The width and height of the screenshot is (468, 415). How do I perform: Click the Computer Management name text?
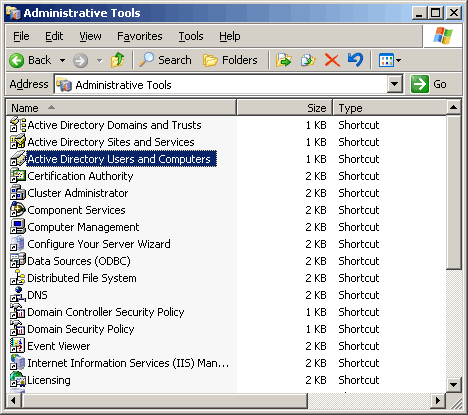click(83, 227)
